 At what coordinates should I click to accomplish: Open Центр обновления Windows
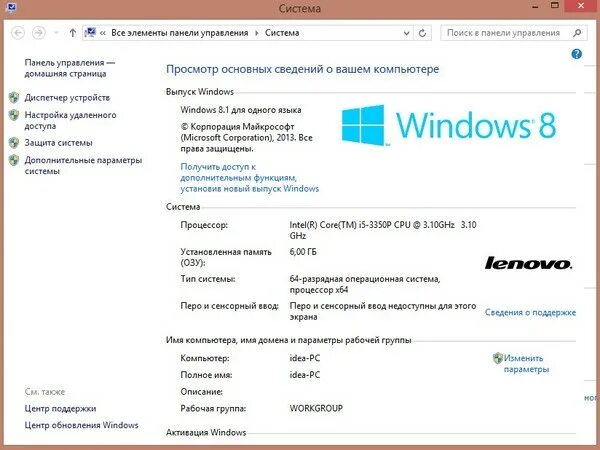click(x=82, y=425)
